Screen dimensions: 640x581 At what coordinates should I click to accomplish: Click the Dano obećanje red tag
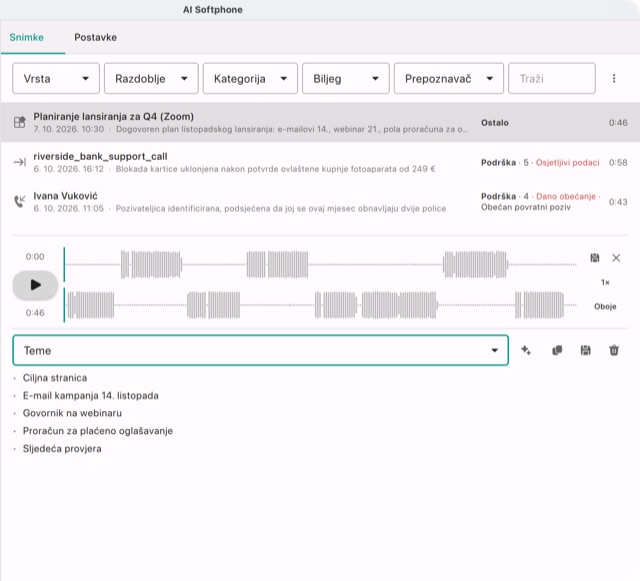pyautogui.click(x=566, y=196)
